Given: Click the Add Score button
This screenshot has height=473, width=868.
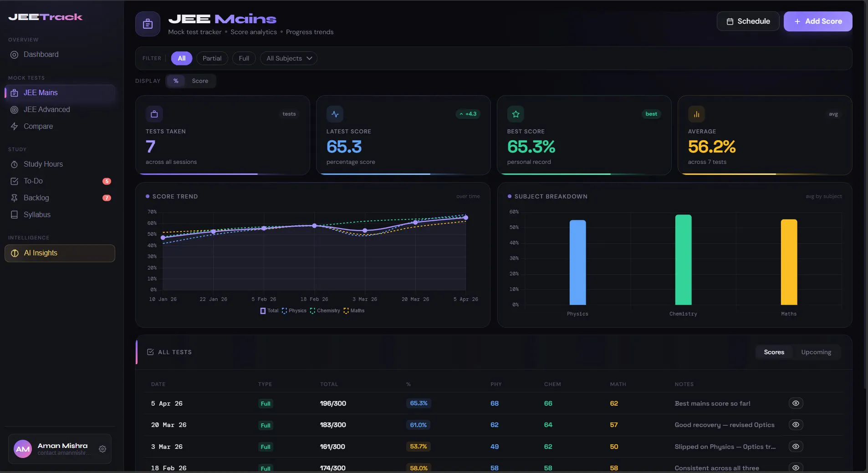Looking at the screenshot, I should coord(818,21).
